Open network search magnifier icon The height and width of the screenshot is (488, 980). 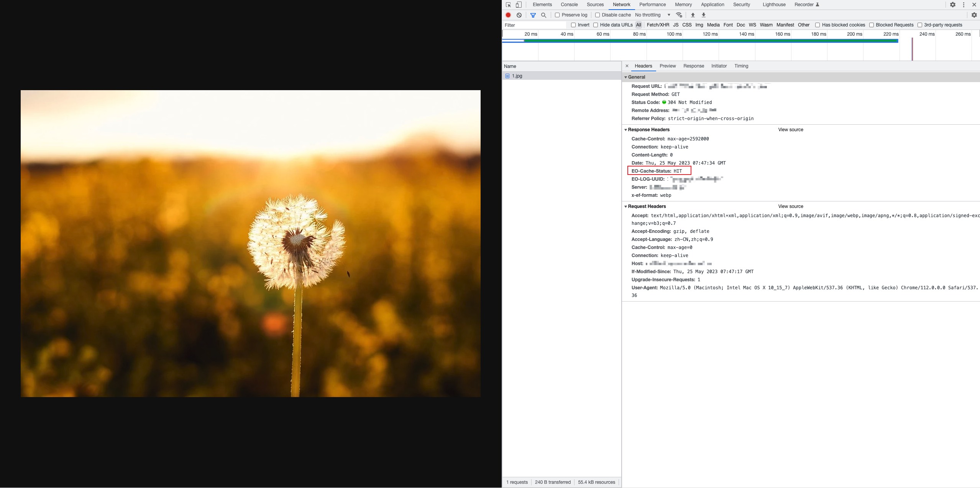[x=543, y=15]
